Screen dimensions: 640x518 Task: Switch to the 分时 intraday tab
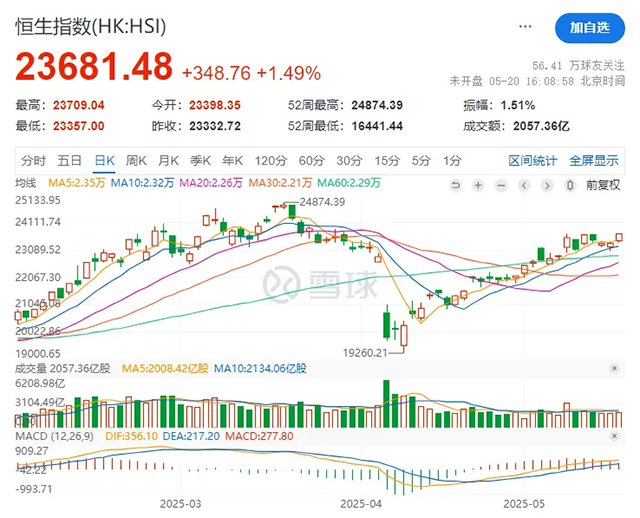(x=33, y=160)
